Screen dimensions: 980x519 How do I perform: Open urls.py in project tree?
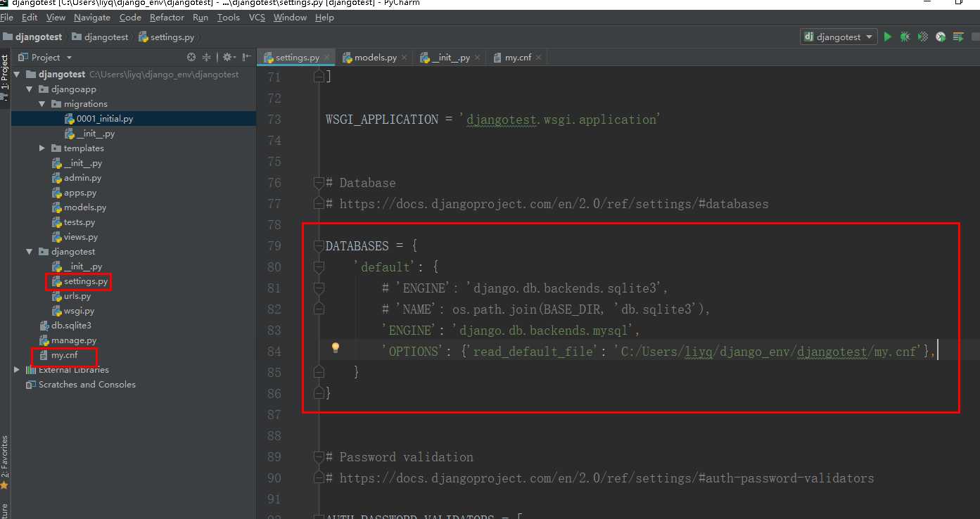(x=71, y=296)
